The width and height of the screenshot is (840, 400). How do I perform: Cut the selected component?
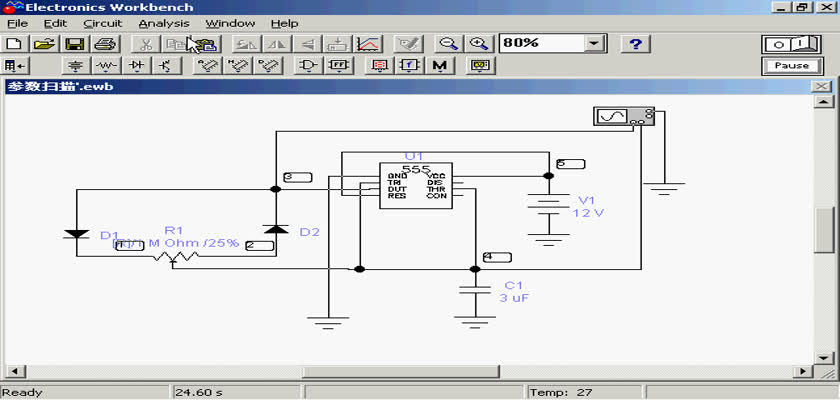tap(145, 43)
